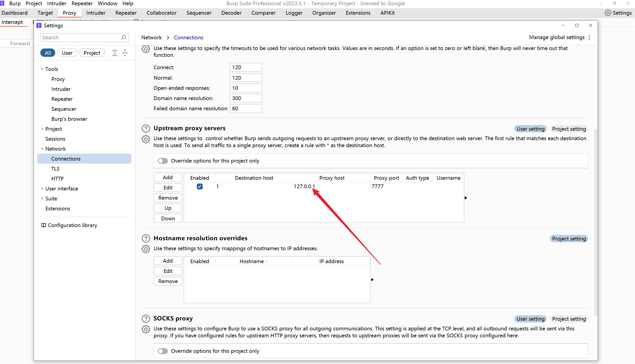
Task: Click Remove button for upstream proxy servers
Action: [168, 198]
